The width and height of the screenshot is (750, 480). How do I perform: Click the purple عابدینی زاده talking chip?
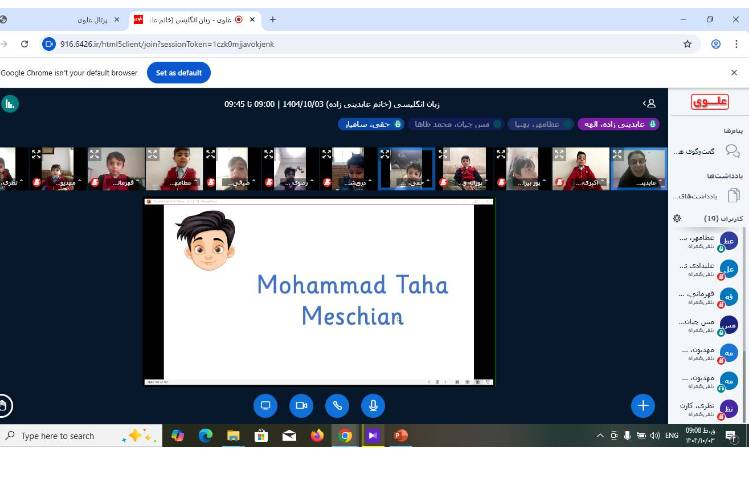(618, 124)
